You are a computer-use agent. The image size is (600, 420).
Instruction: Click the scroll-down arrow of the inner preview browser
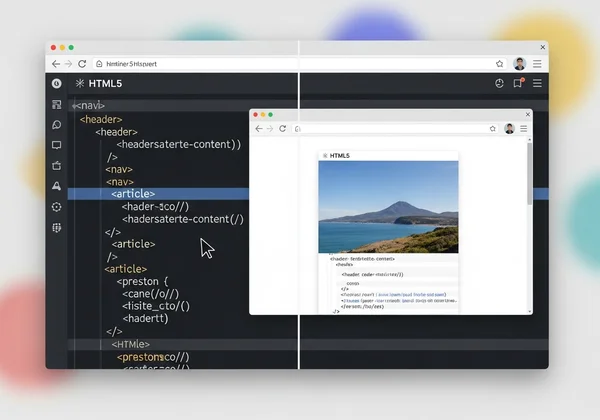click(x=530, y=312)
